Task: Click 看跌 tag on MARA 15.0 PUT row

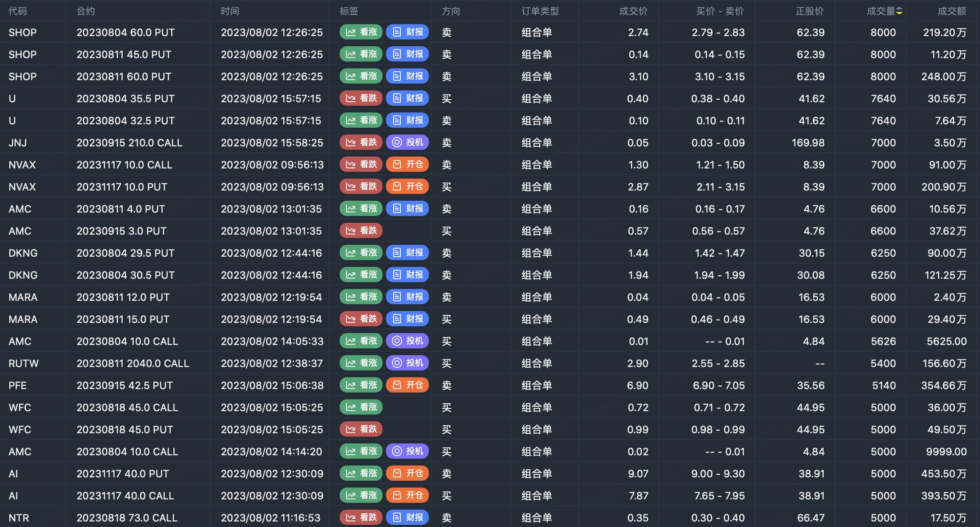Action: pyautogui.click(x=361, y=319)
